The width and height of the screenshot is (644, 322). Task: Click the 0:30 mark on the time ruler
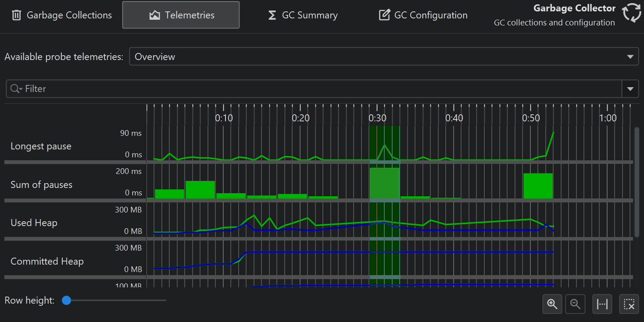point(377,118)
